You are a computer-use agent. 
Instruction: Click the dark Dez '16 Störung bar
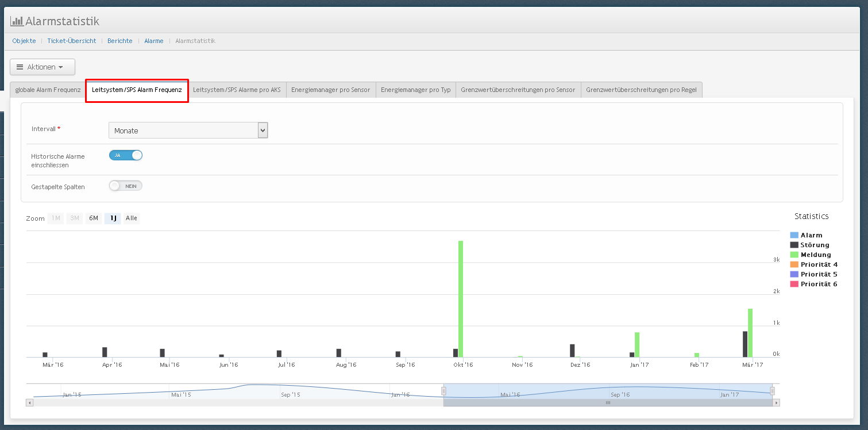[572, 351]
